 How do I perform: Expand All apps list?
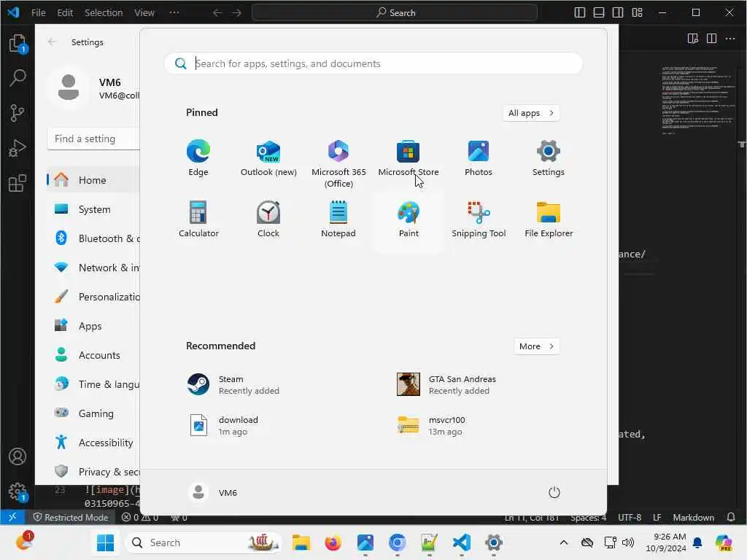tap(531, 113)
